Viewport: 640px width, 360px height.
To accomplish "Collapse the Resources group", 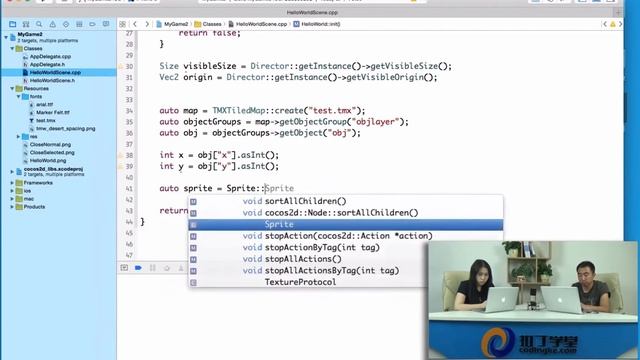I will [x=12, y=89].
